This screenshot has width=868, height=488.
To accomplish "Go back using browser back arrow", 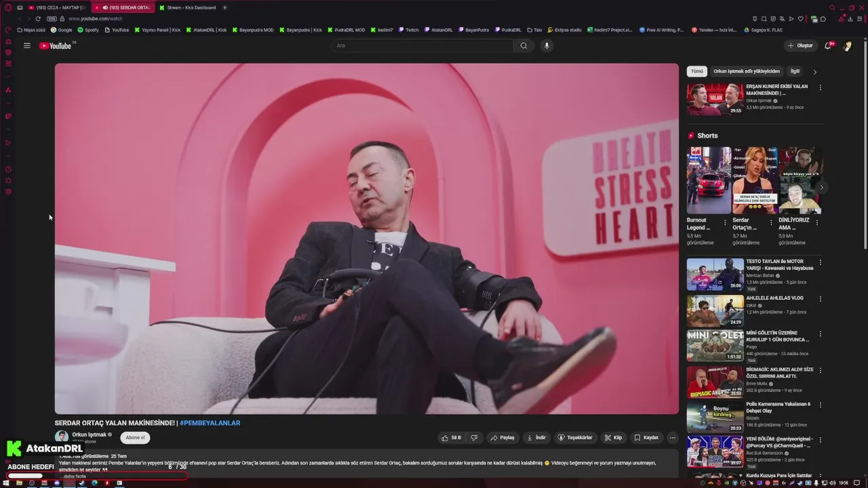I will tap(19, 19).
